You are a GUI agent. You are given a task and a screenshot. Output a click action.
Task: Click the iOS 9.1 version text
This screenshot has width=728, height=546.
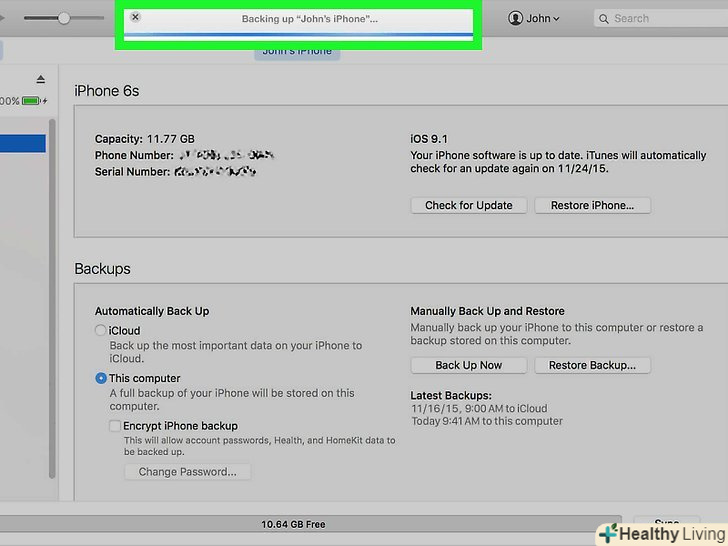(x=429, y=139)
